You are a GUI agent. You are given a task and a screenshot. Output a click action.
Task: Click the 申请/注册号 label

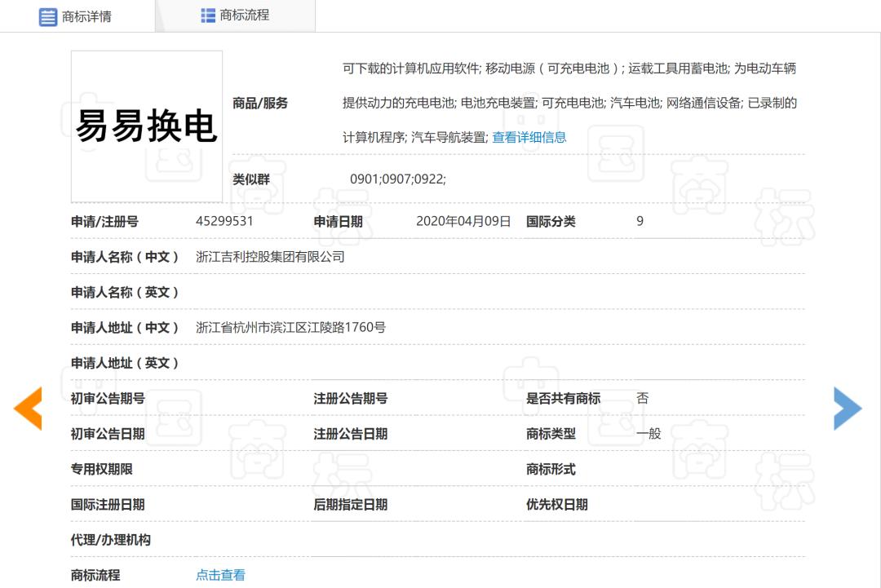coord(104,221)
